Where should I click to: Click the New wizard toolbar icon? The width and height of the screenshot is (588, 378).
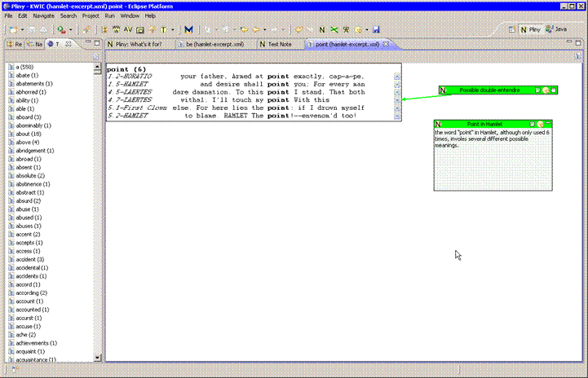pyautogui.click(x=13, y=29)
